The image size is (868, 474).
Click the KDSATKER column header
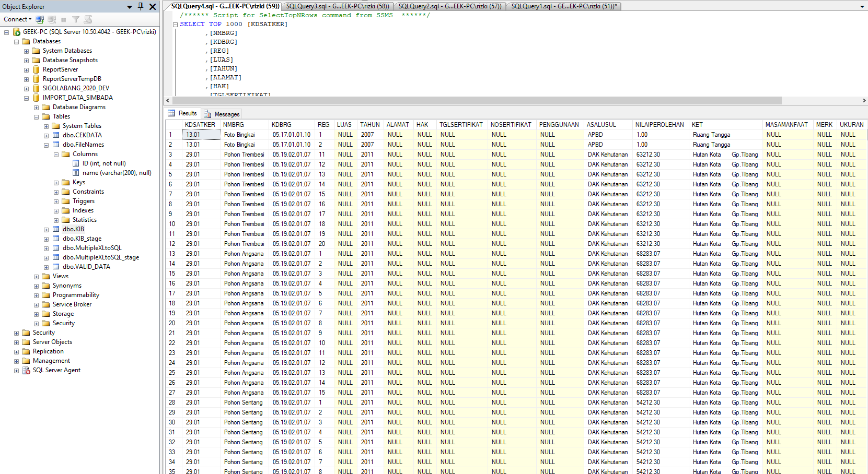point(201,125)
